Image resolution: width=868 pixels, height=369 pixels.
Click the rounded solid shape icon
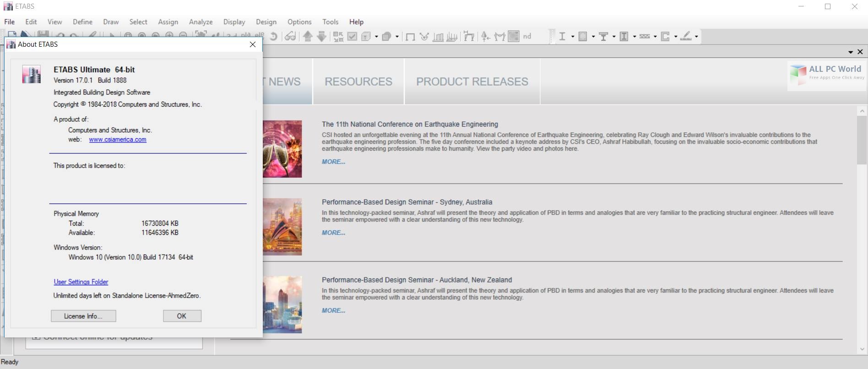pos(387,37)
